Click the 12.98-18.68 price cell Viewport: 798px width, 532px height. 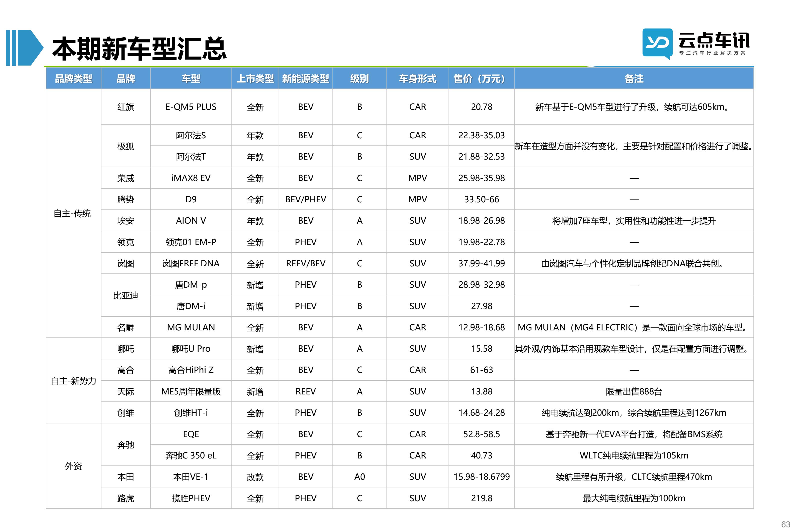[482, 327]
